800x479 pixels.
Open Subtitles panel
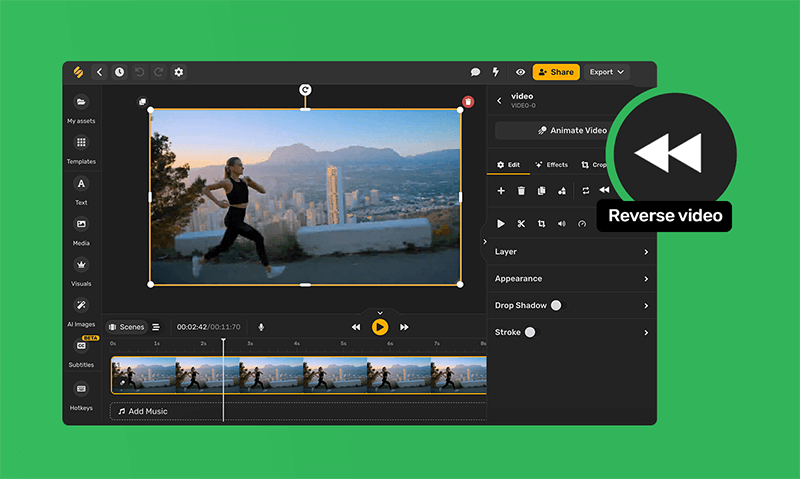point(81,353)
